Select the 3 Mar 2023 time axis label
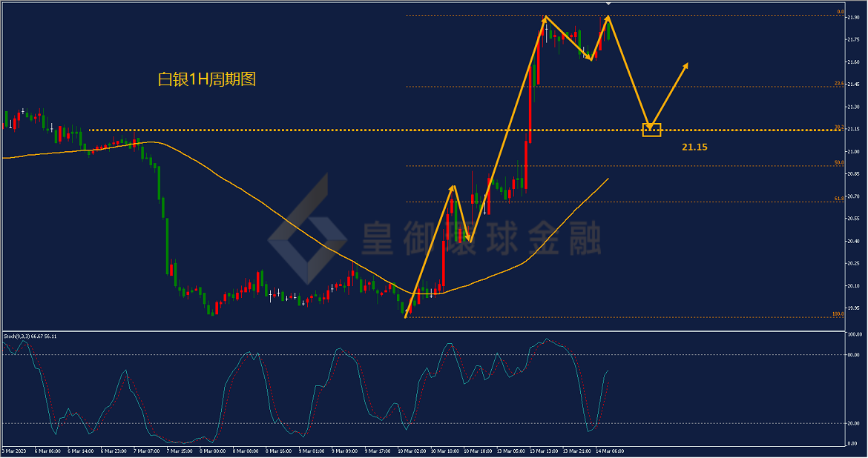This screenshot has height=458, width=868. coord(14,451)
